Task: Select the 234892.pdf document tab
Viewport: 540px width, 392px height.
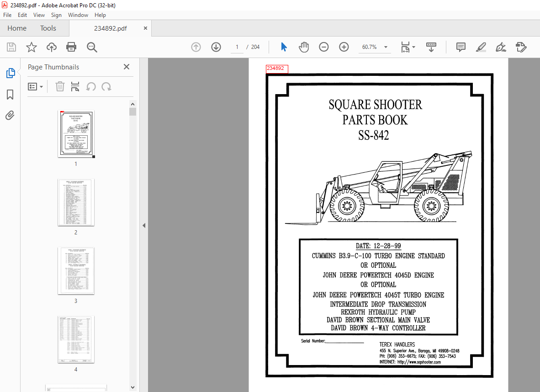Action: point(110,29)
